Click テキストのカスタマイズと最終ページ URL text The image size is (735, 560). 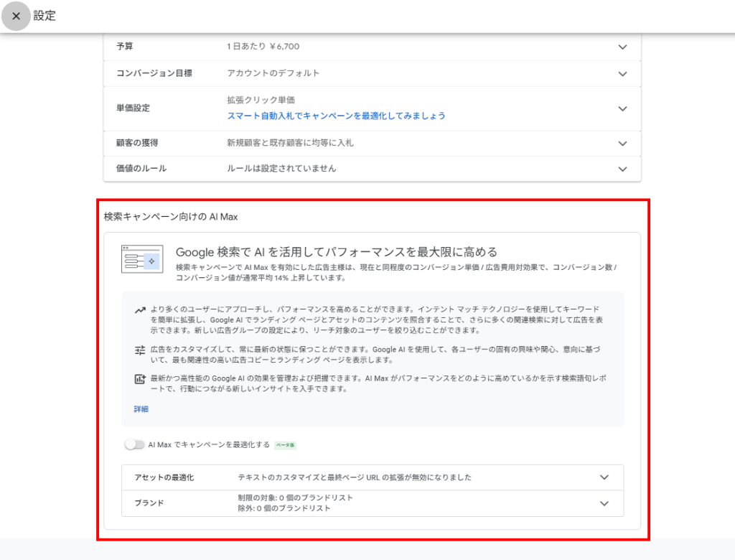[355, 477]
